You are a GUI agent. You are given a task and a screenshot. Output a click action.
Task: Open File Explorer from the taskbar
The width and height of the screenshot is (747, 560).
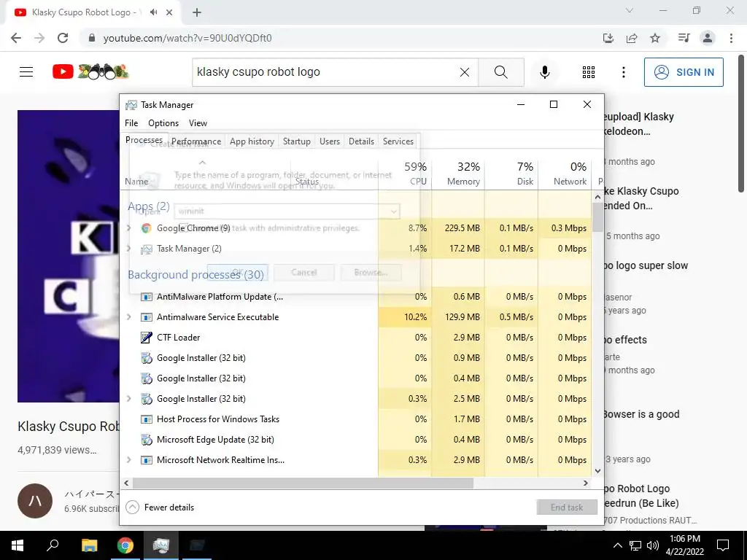pyautogui.click(x=89, y=545)
